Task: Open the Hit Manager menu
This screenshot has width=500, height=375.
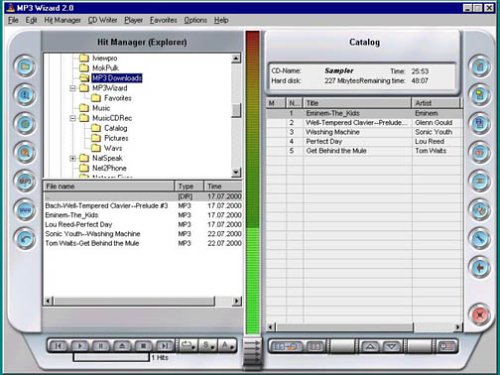Action: click(62, 20)
